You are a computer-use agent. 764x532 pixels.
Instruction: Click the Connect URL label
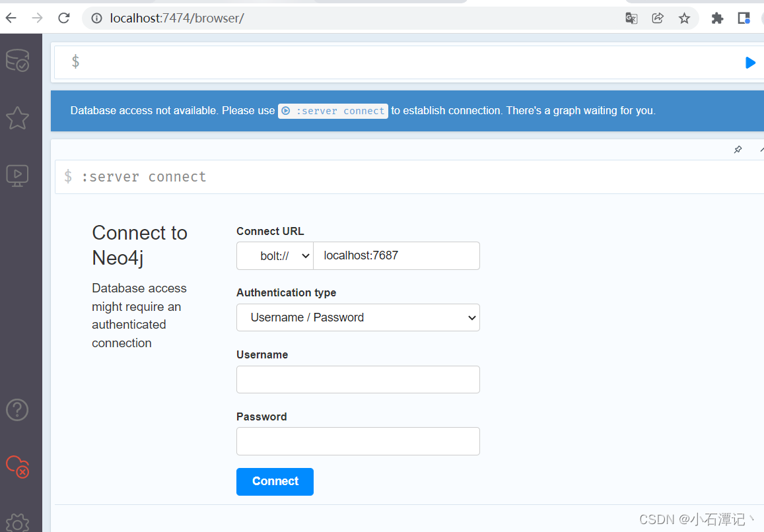click(x=270, y=232)
